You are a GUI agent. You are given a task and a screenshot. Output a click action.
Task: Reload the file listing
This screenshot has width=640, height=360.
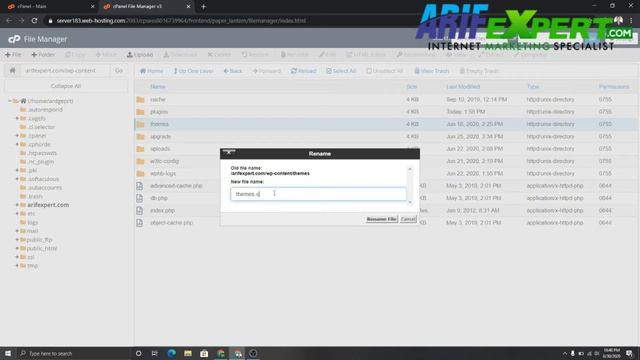304,71
